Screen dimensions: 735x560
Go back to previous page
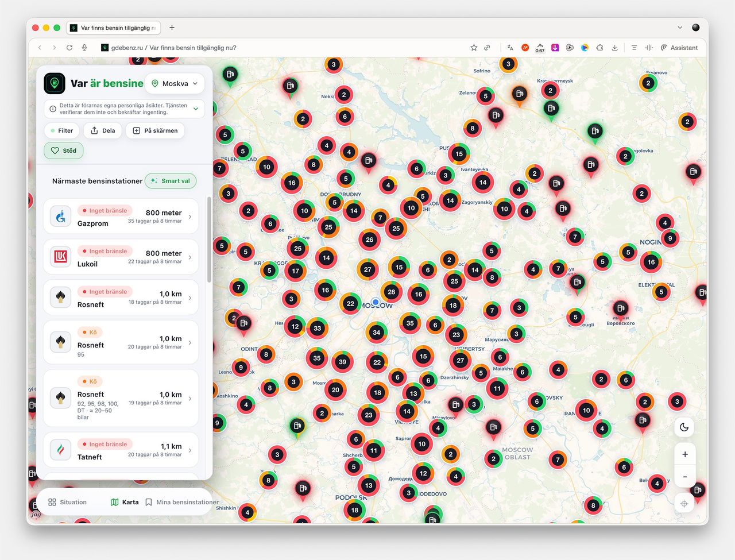(x=40, y=48)
